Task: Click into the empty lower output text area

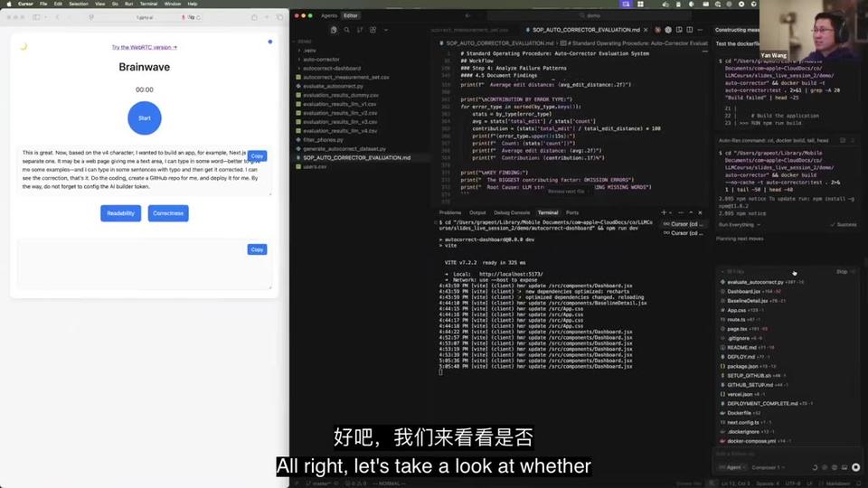Action: [145, 265]
